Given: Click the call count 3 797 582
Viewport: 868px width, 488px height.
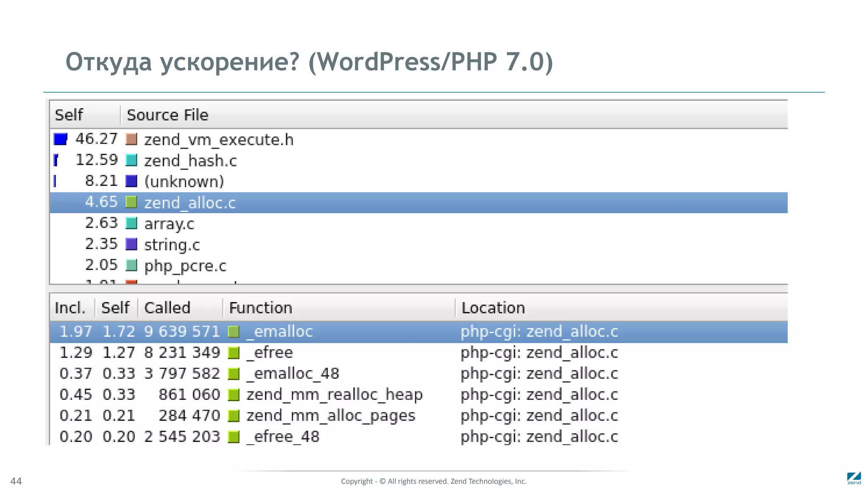Looking at the screenshot, I should [182, 373].
